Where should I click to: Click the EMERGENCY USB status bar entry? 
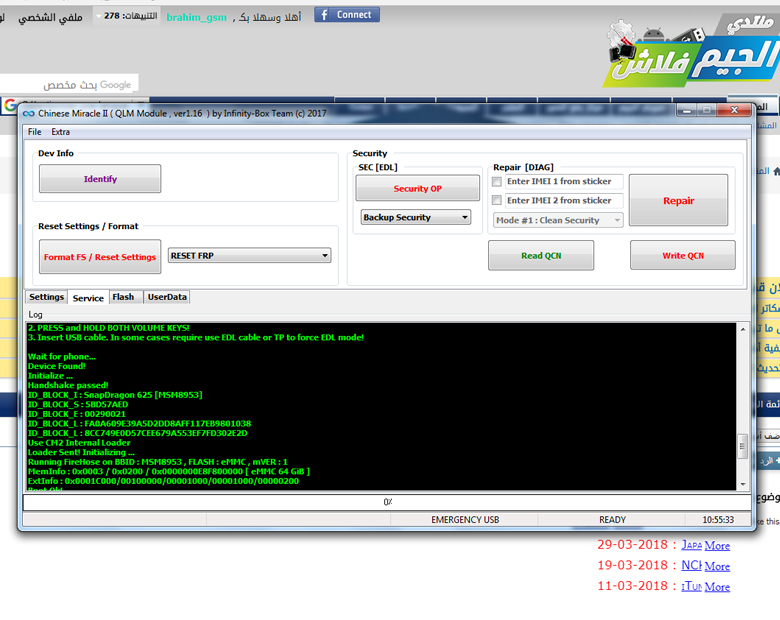pyautogui.click(x=465, y=519)
